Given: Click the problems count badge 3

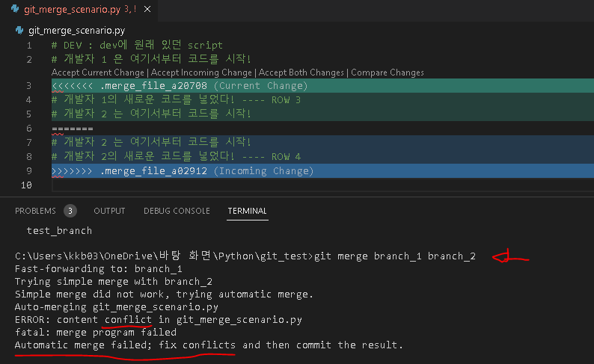Looking at the screenshot, I should pyautogui.click(x=70, y=211).
